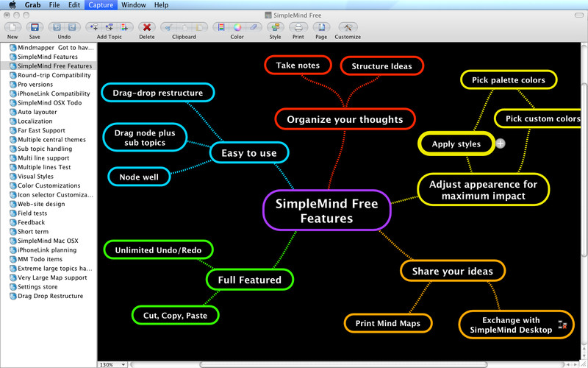
Task: Open the Help menu
Action: click(x=161, y=5)
